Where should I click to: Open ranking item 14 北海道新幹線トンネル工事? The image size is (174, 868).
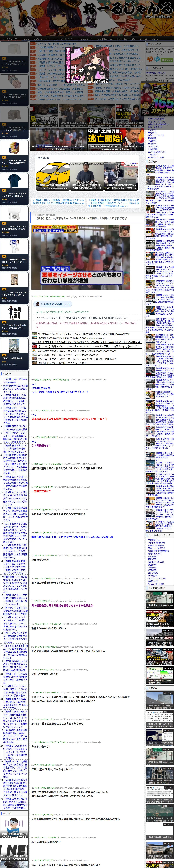point(16,567)
